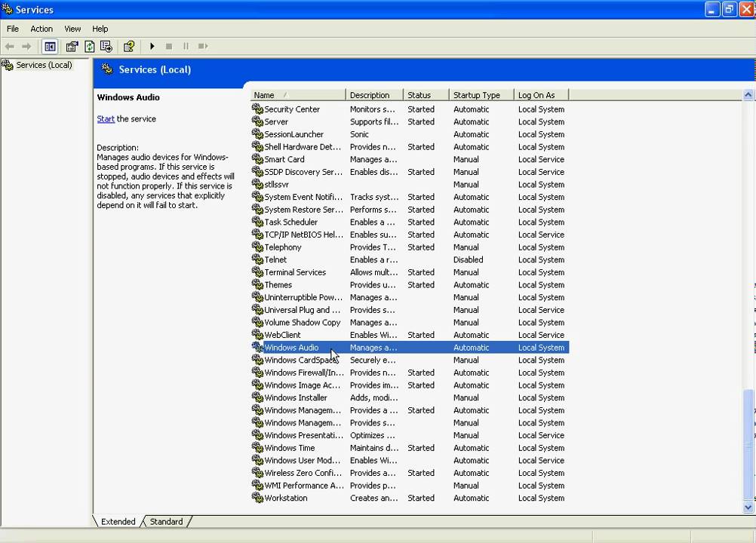This screenshot has height=543, width=756.
Task: Click the Security Center service gear icon
Action: pyautogui.click(x=257, y=109)
